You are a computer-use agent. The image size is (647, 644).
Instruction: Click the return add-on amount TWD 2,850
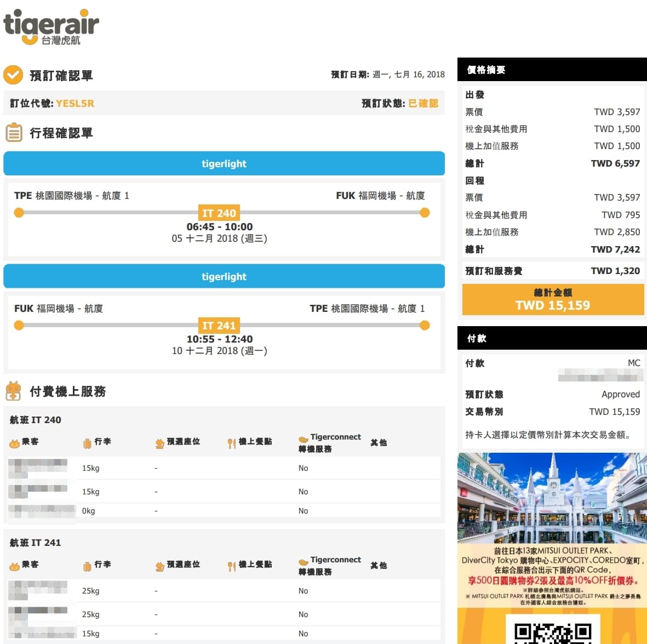[x=617, y=232]
